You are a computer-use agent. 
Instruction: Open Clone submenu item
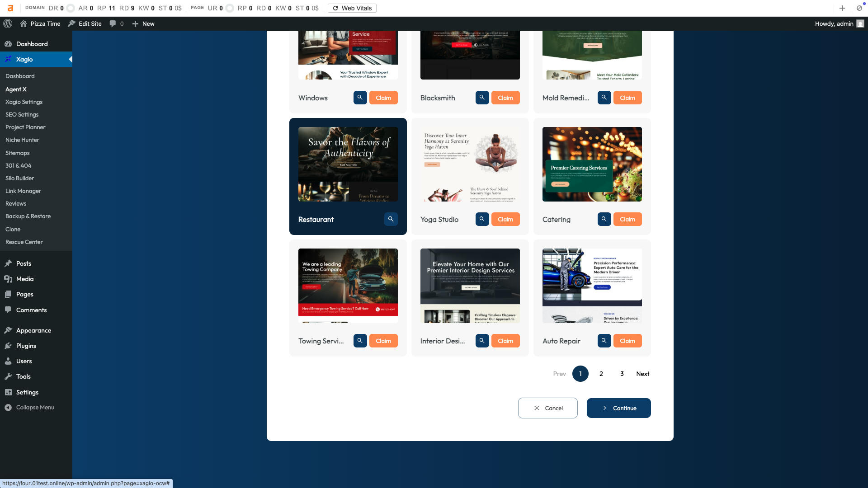tap(13, 229)
